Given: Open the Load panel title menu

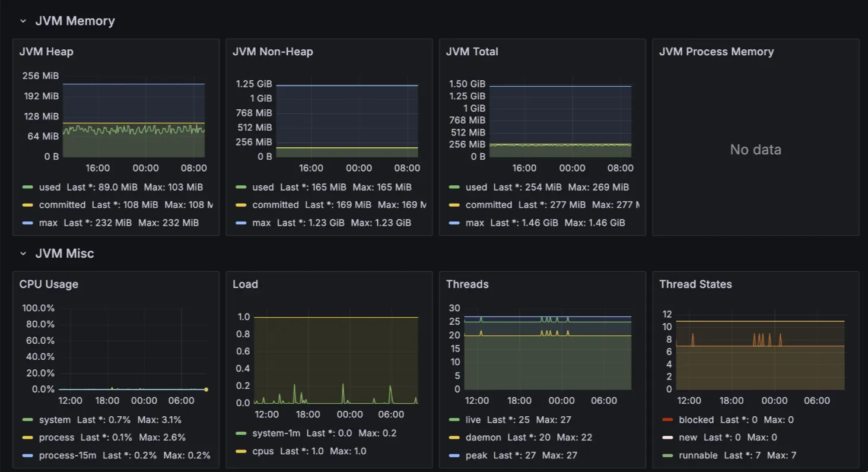Looking at the screenshot, I should [245, 284].
